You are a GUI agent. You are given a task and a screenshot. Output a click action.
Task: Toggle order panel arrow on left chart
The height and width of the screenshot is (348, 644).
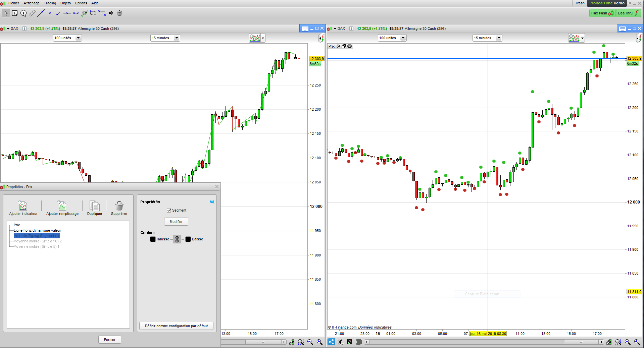[322, 39]
